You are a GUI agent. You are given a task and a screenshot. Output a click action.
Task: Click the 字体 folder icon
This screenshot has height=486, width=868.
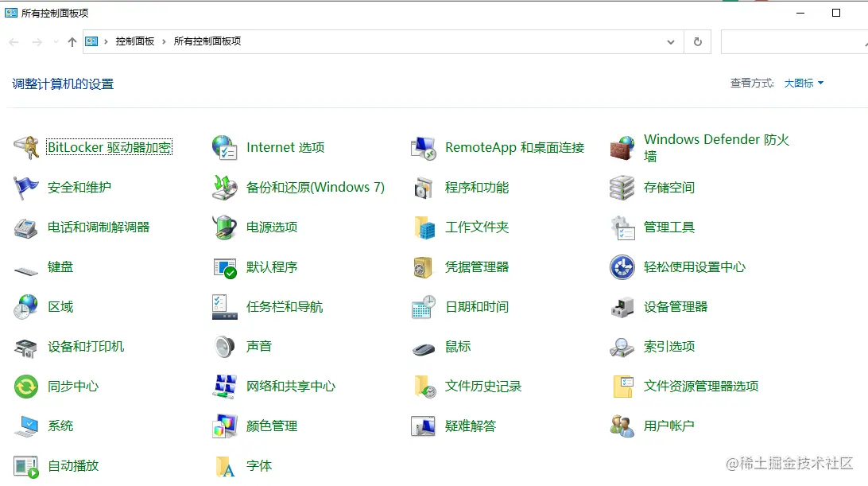(225, 467)
